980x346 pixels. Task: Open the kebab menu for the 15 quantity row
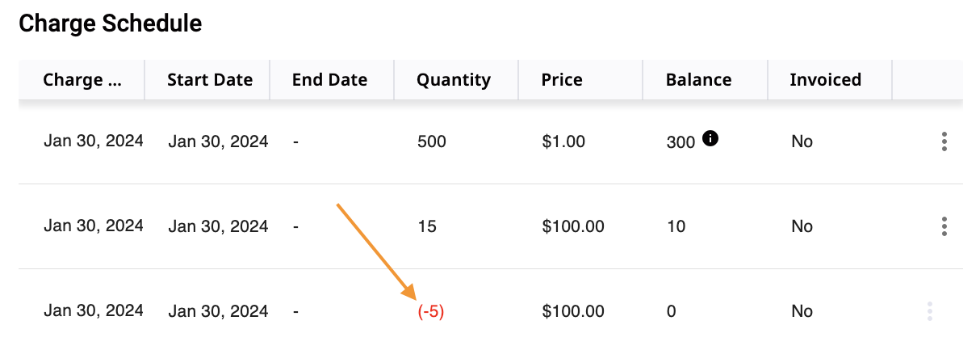(x=944, y=226)
